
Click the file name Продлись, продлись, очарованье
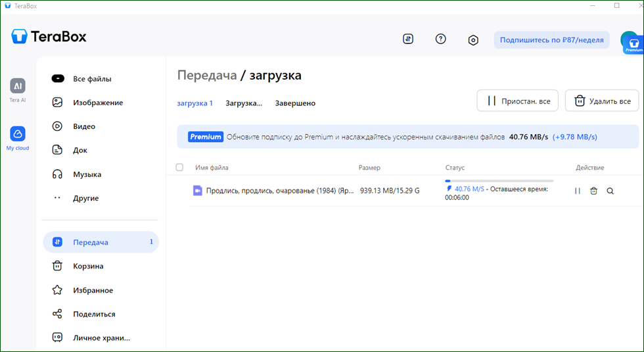[280, 191]
